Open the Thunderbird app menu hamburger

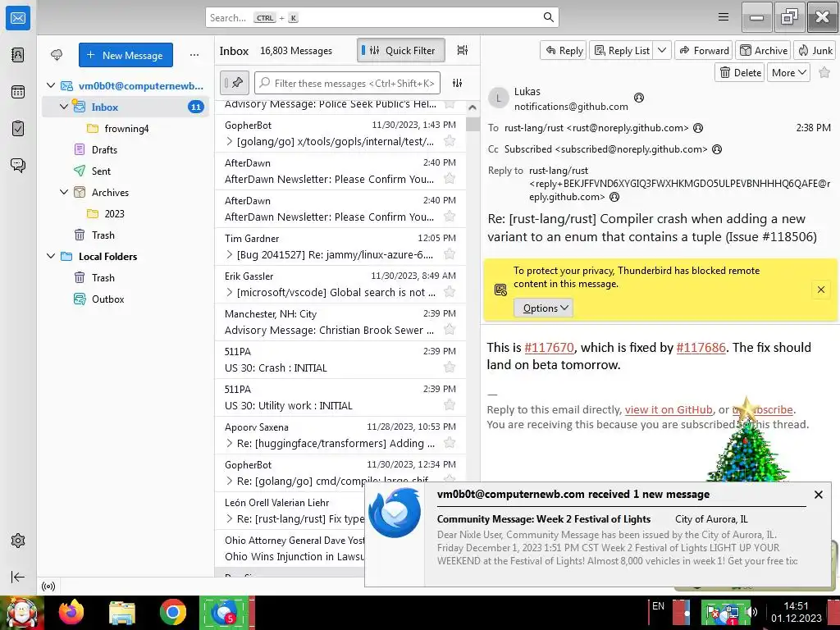pyautogui.click(x=724, y=17)
